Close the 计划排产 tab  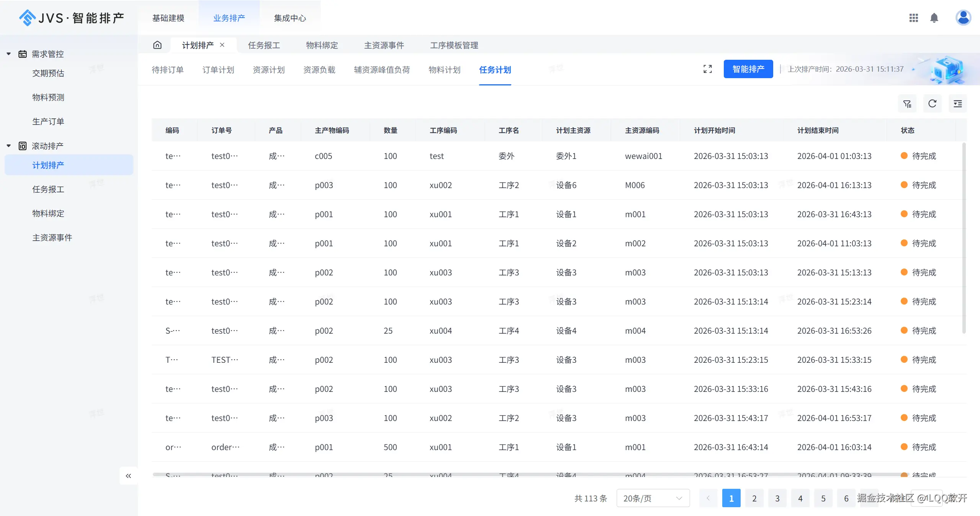pos(222,45)
